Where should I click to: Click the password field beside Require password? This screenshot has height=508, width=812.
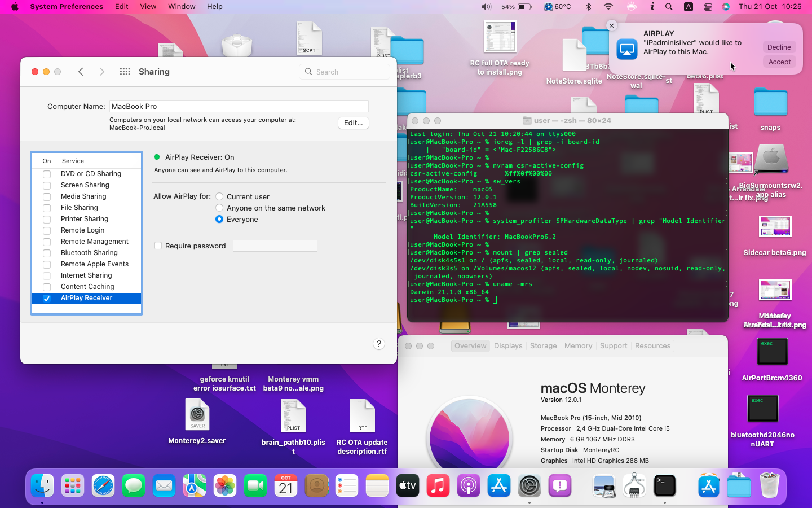[275, 246]
